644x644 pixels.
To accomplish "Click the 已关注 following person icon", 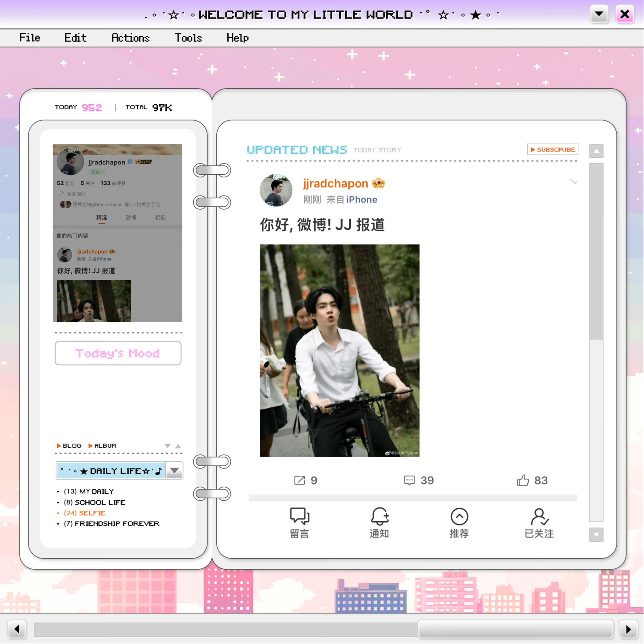I will click(539, 516).
